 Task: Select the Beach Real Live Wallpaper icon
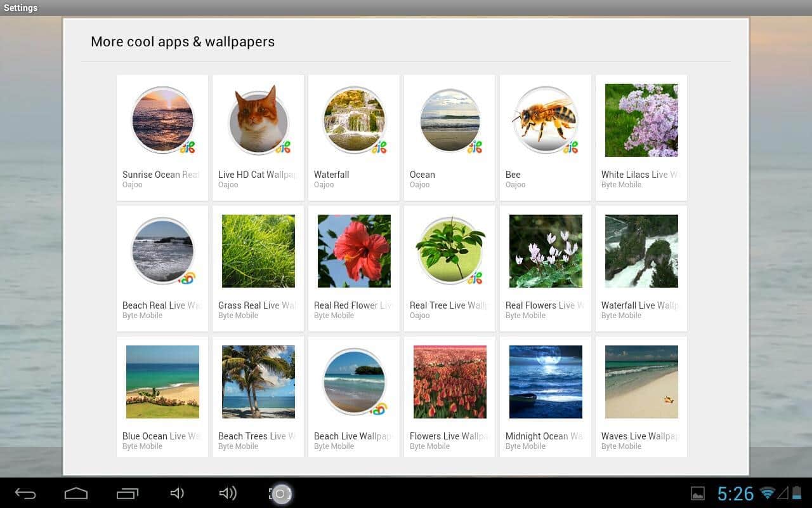pyautogui.click(x=162, y=251)
